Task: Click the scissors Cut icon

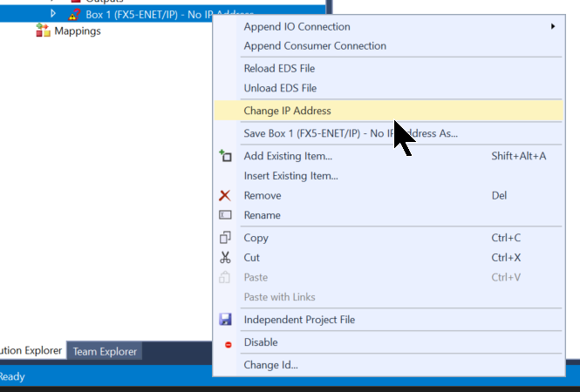Action: (x=225, y=258)
